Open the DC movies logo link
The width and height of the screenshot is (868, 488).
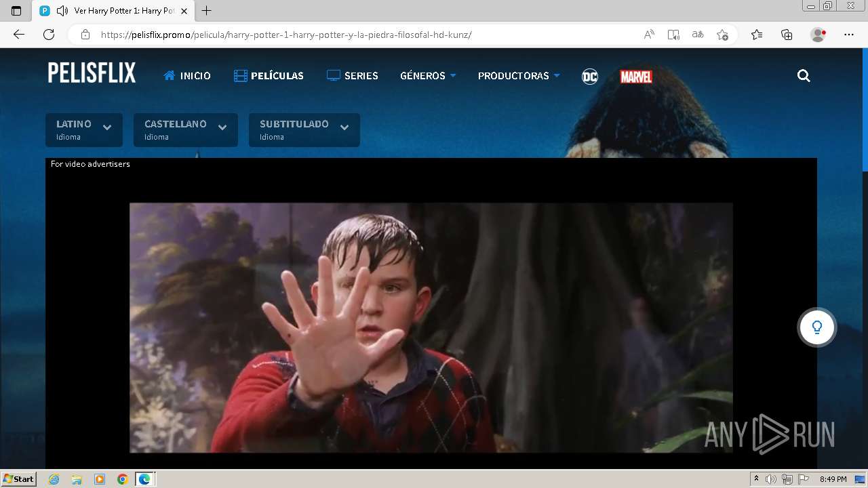(x=590, y=77)
